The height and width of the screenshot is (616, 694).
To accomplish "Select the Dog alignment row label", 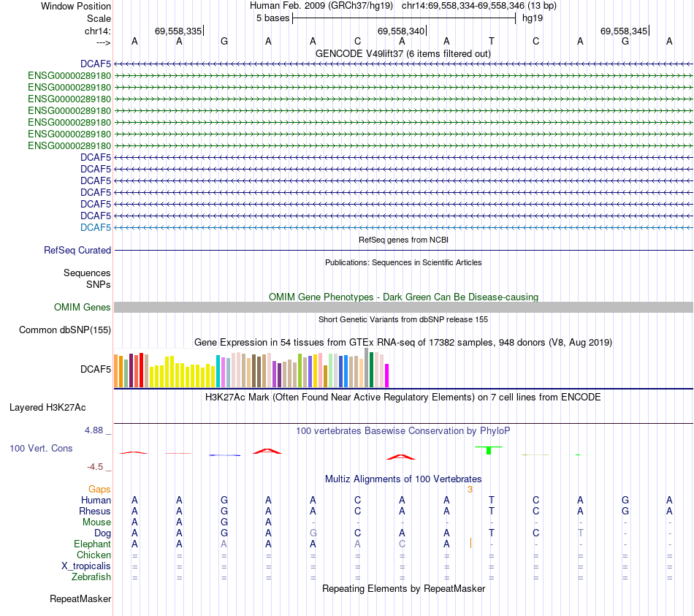I will 103,533.
